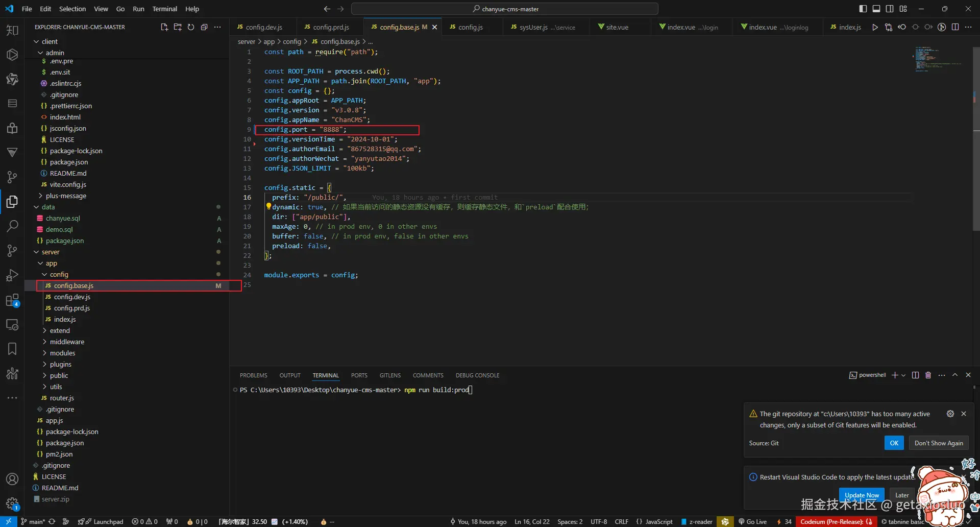This screenshot has height=527, width=980.
Task: Click the editor's vertical scrollbar
Action: [x=976, y=138]
